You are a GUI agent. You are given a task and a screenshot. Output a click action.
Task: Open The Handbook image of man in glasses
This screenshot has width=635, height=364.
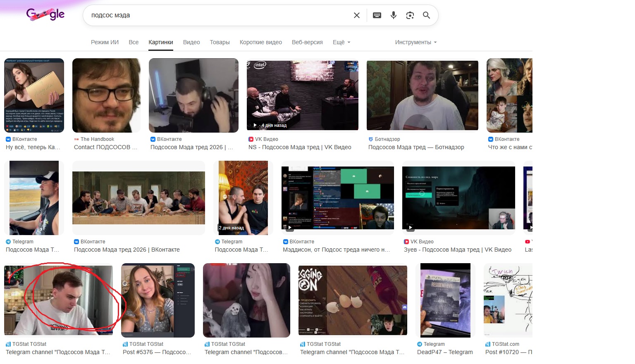pyautogui.click(x=106, y=95)
